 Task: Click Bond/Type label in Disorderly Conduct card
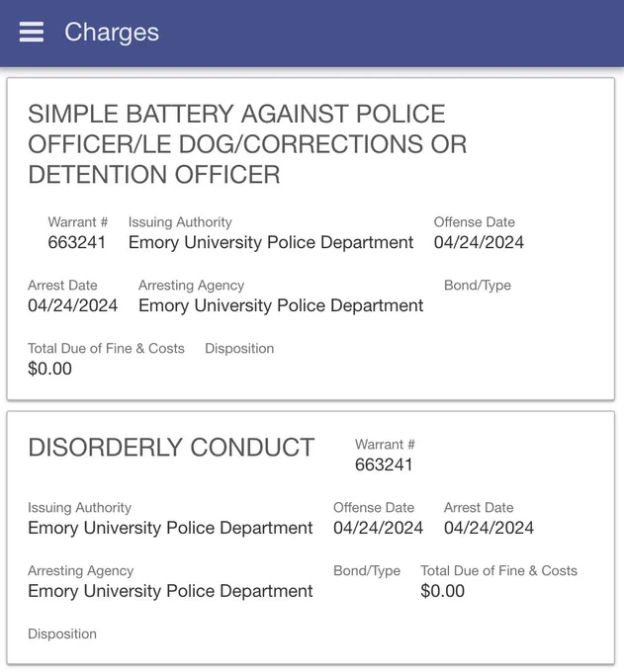pos(367,571)
